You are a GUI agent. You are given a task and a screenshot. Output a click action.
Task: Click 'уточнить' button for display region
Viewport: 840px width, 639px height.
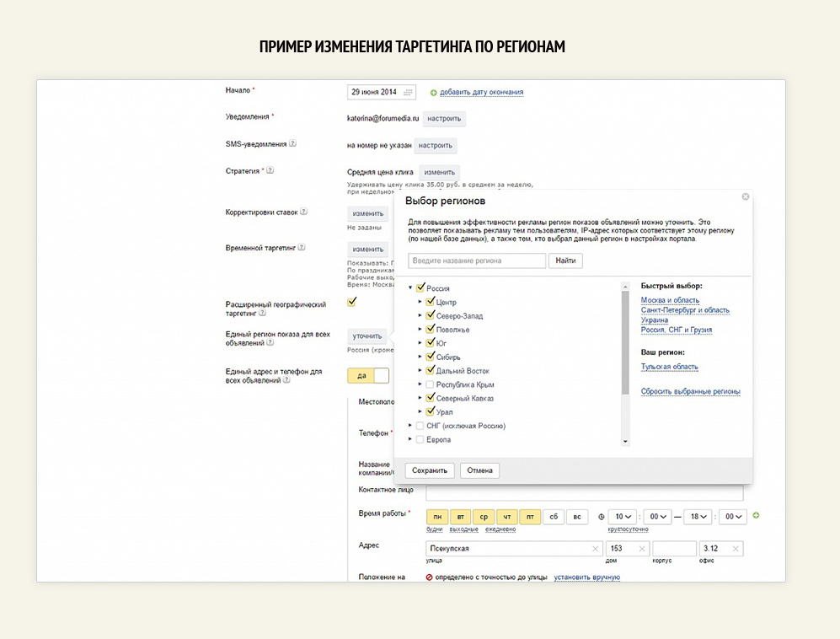(x=367, y=336)
